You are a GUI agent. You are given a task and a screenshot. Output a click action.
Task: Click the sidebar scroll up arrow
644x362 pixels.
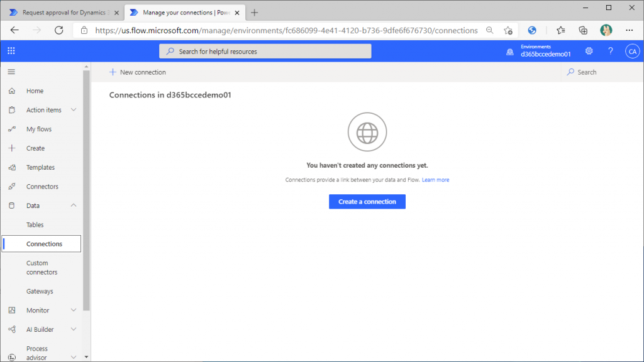[86, 67]
